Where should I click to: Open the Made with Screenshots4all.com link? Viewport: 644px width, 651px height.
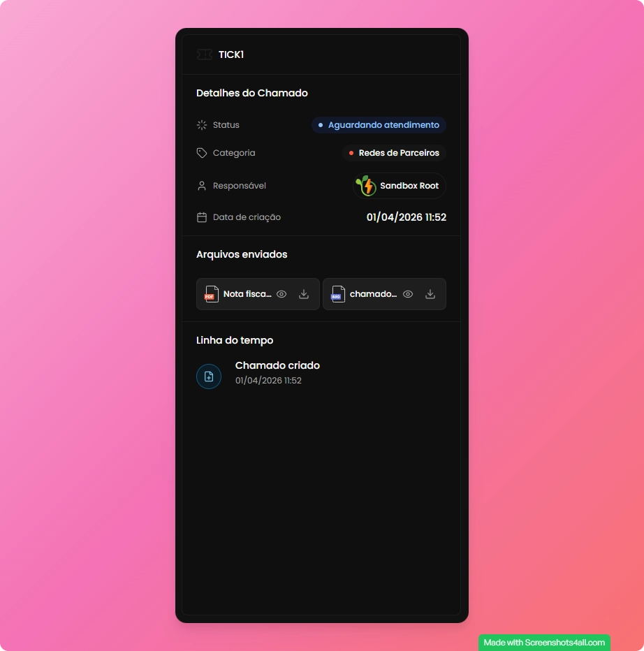click(544, 643)
